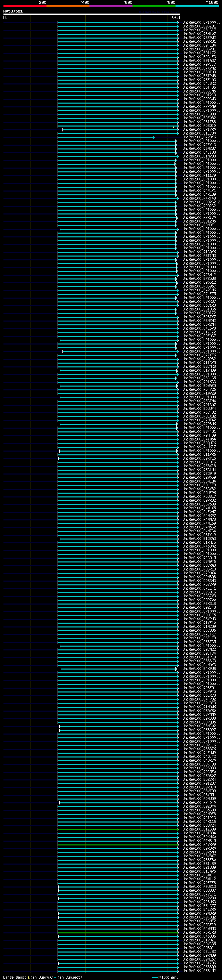The image size is (222, 980).
Task: Select hit label UniRef100_Q3E9W2
Action: pyautogui.click(x=199, y=38)
